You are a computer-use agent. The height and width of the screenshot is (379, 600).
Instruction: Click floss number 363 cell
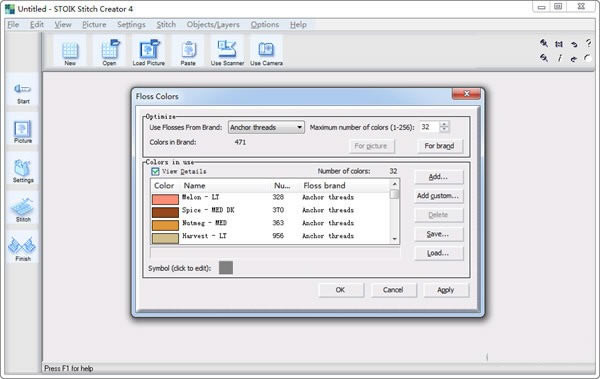coord(278,223)
